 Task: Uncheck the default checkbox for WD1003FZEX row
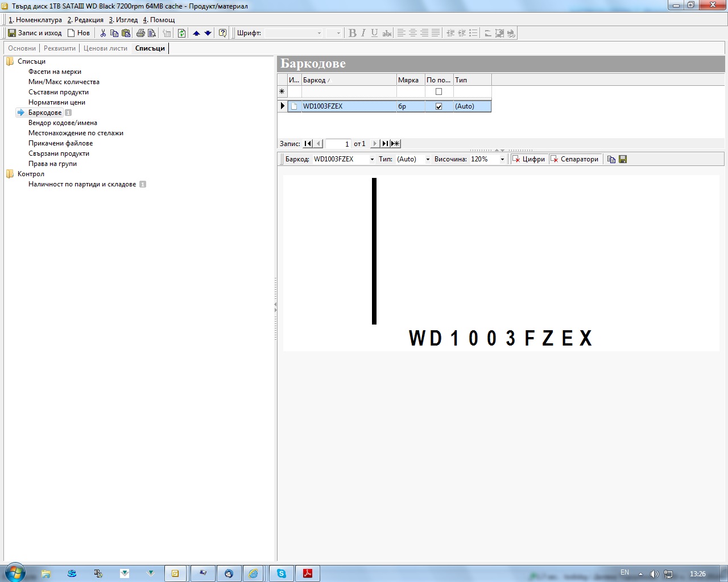[x=439, y=106]
